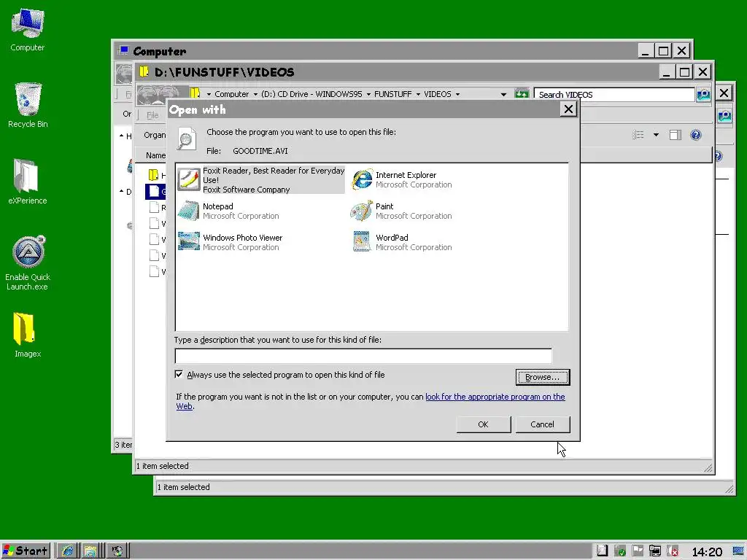This screenshot has width=747, height=560.
Task: Click the show desktop icon beside clock
Action: point(738,551)
